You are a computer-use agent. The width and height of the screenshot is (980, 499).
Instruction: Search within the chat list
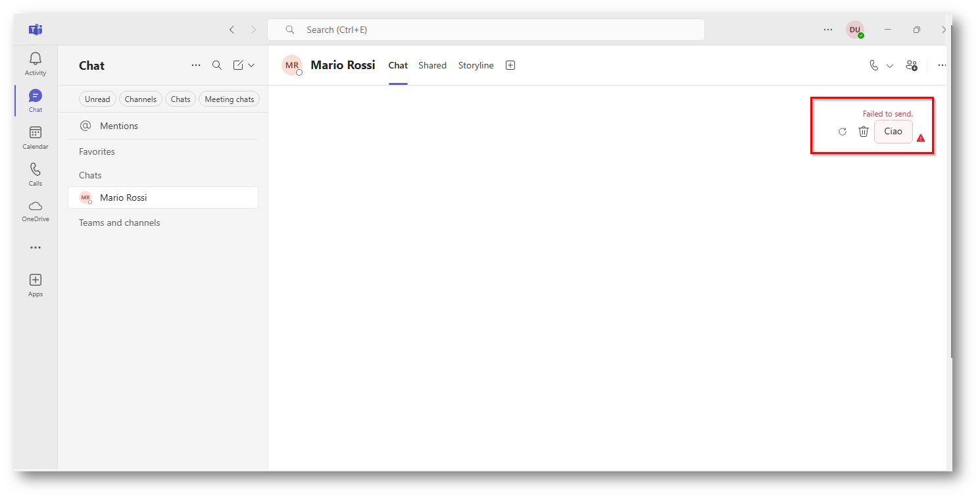(x=217, y=65)
